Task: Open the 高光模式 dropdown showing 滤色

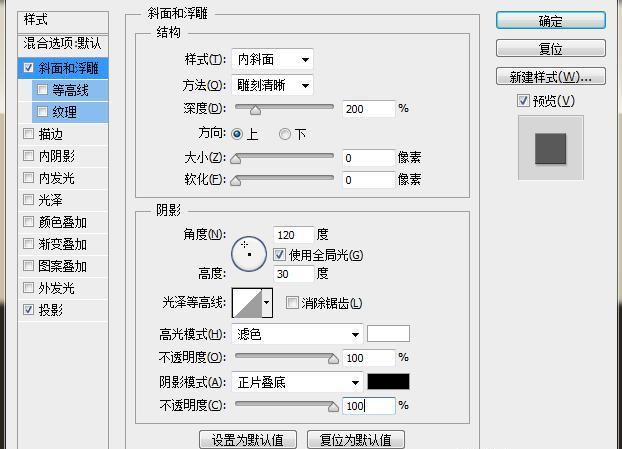Action: 298,334
